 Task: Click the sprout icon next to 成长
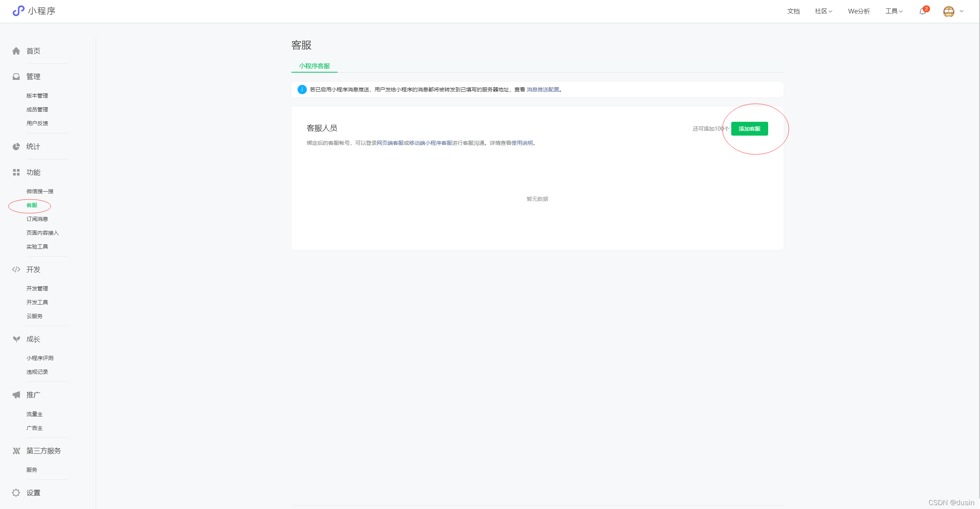point(16,339)
